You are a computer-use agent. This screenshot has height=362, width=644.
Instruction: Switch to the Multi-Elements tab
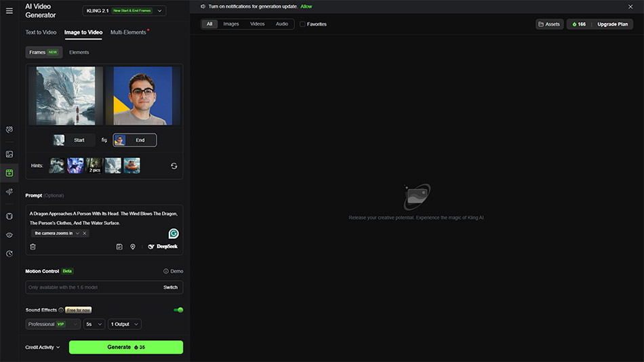(x=128, y=32)
